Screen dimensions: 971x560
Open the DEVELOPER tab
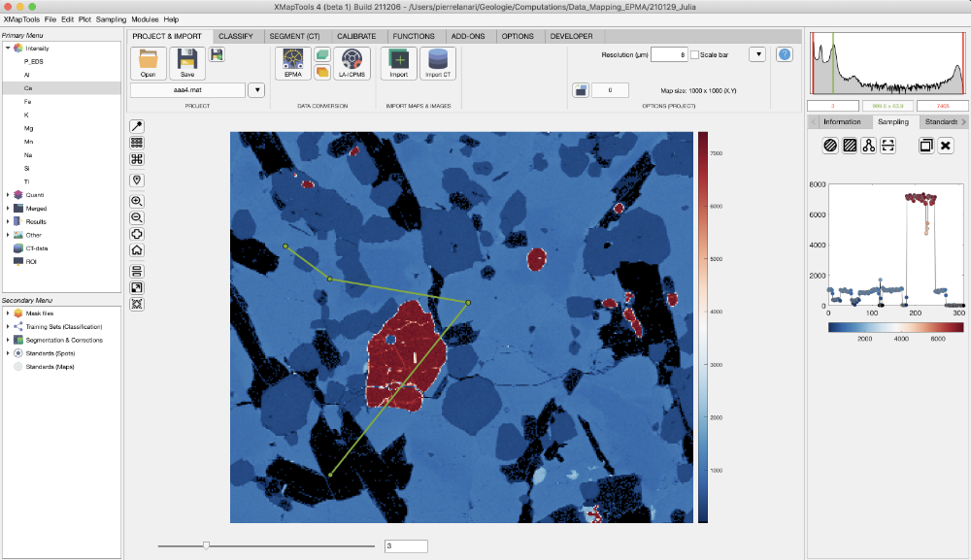[572, 37]
